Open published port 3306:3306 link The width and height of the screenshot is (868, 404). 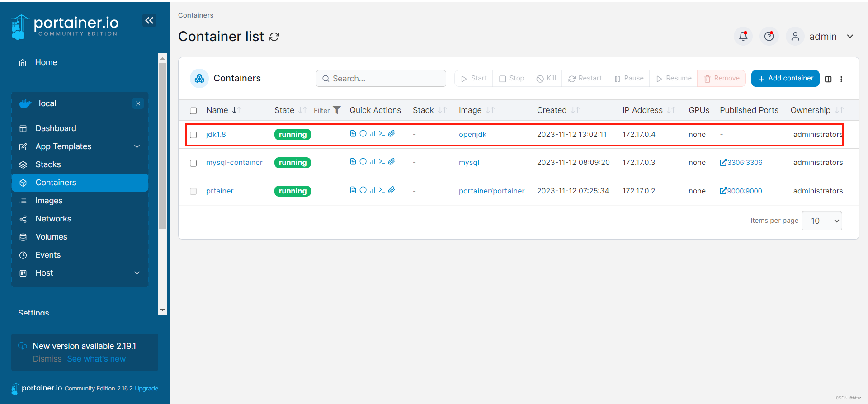point(741,162)
